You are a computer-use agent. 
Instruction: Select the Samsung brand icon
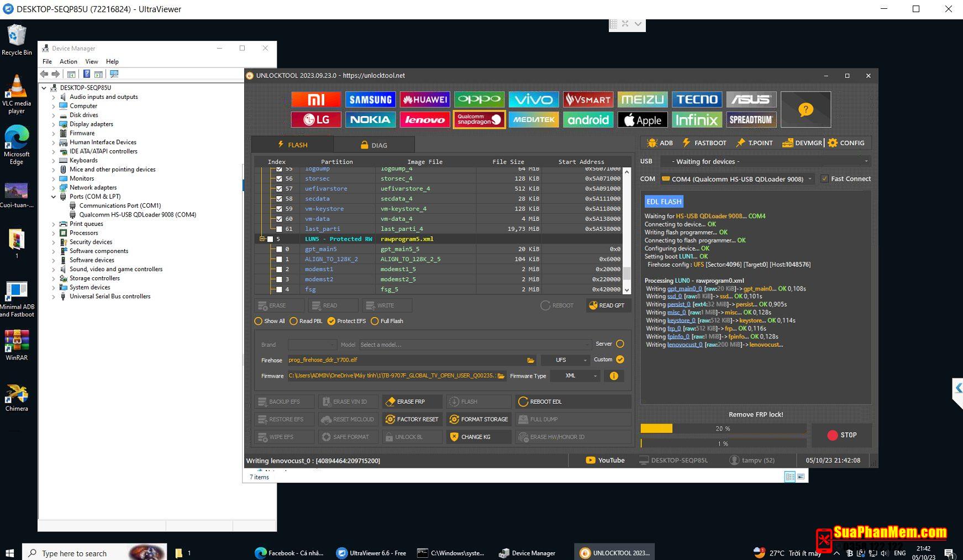tap(370, 99)
